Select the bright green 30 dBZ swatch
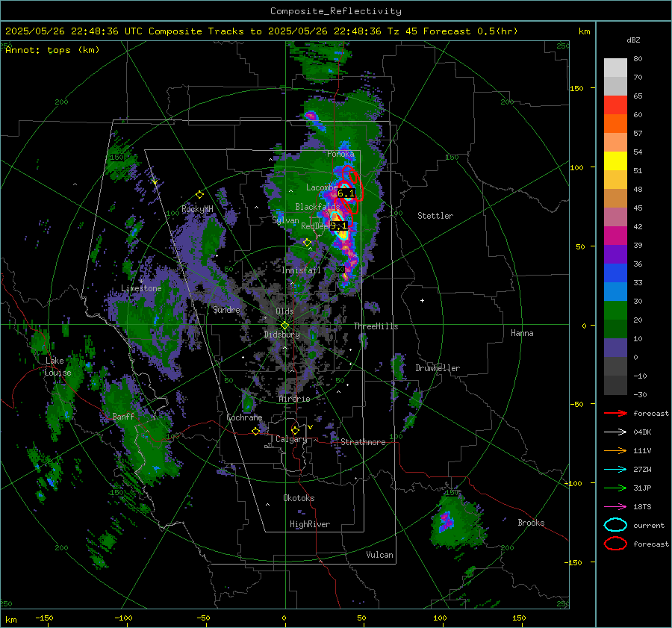 tap(615, 310)
